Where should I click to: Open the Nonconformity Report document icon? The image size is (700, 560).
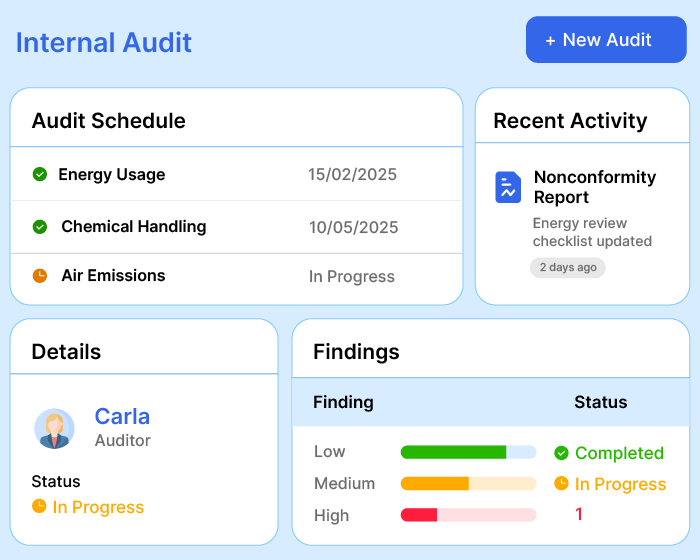(x=508, y=187)
